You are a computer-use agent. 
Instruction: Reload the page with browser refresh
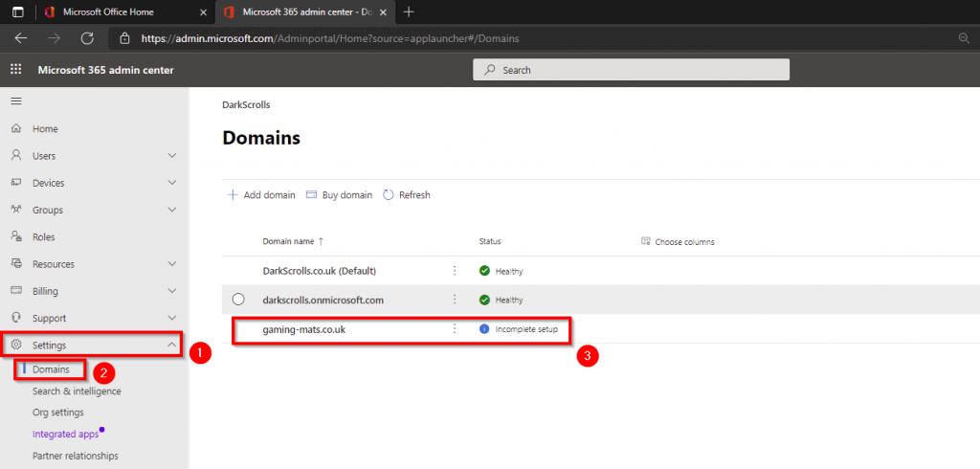pos(87,38)
